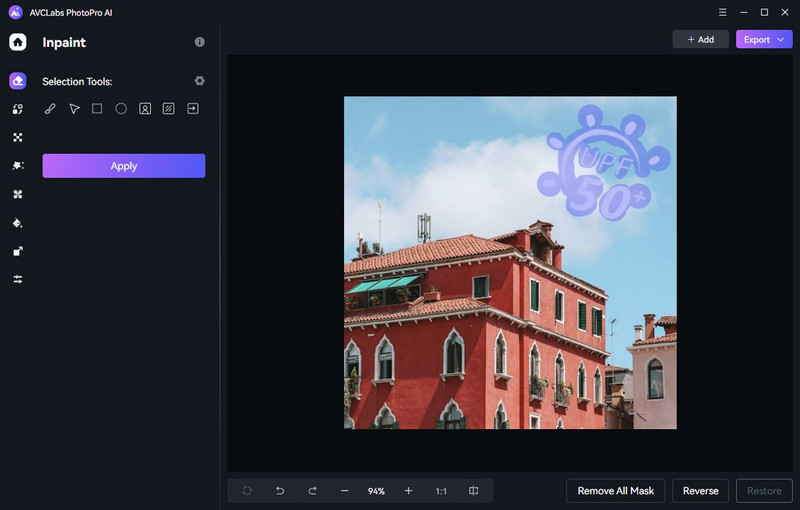The width and height of the screenshot is (800, 510).
Task: Select the Inpaint eraser tool in the sidebar
Action: click(18, 81)
